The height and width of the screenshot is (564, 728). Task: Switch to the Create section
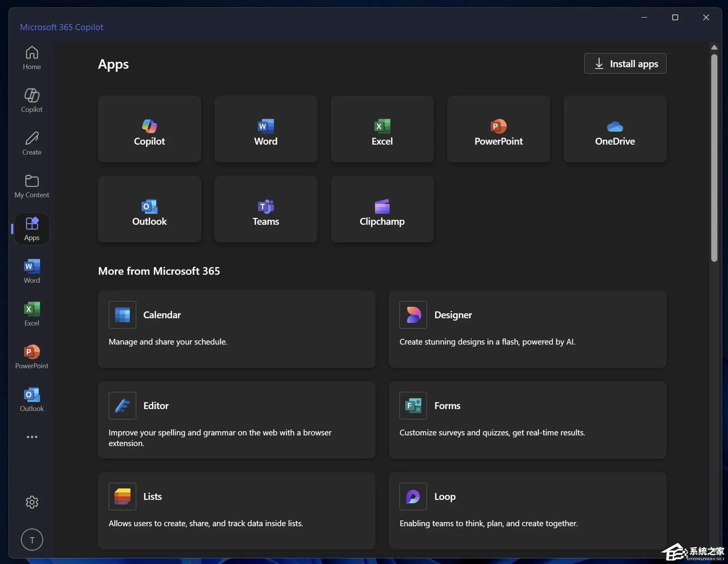coord(32,143)
